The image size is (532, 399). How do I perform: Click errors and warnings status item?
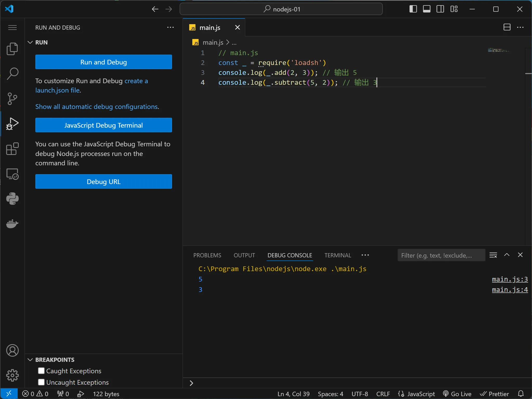35,394
